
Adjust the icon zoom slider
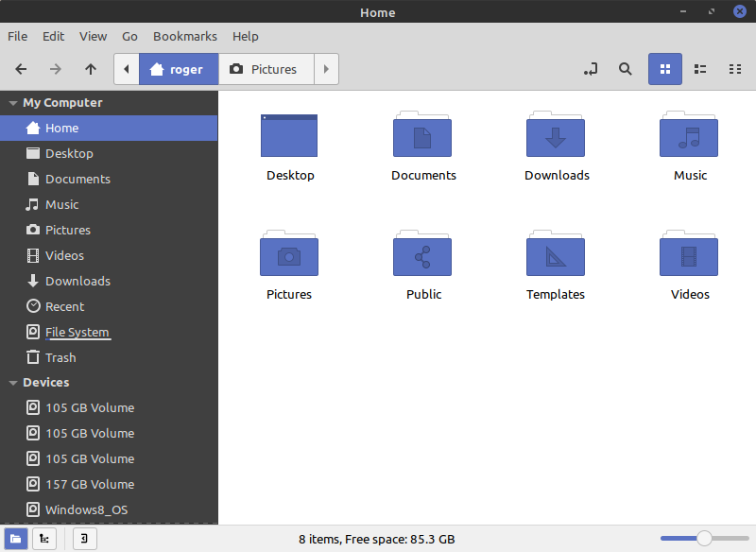pyautogui.click(x=704, y=539)
